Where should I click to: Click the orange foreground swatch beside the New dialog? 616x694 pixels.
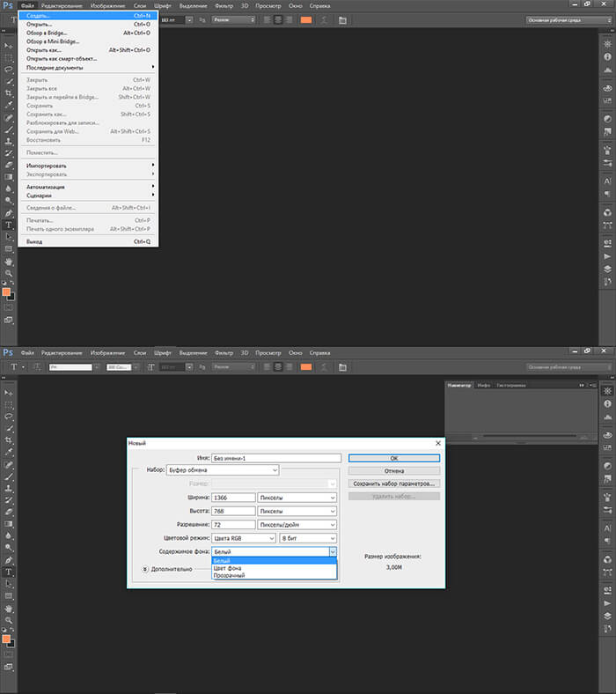point(6,638)
